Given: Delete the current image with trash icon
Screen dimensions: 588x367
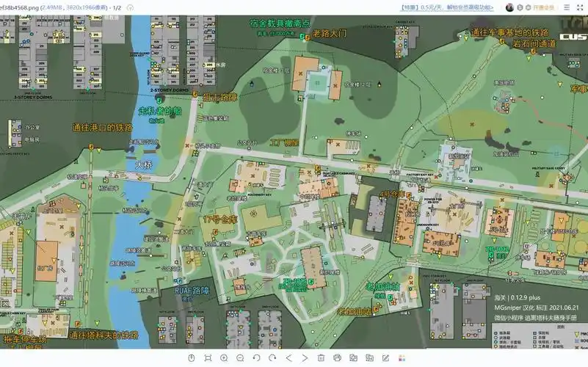Looking at the screenshot, I should point(321,358).
